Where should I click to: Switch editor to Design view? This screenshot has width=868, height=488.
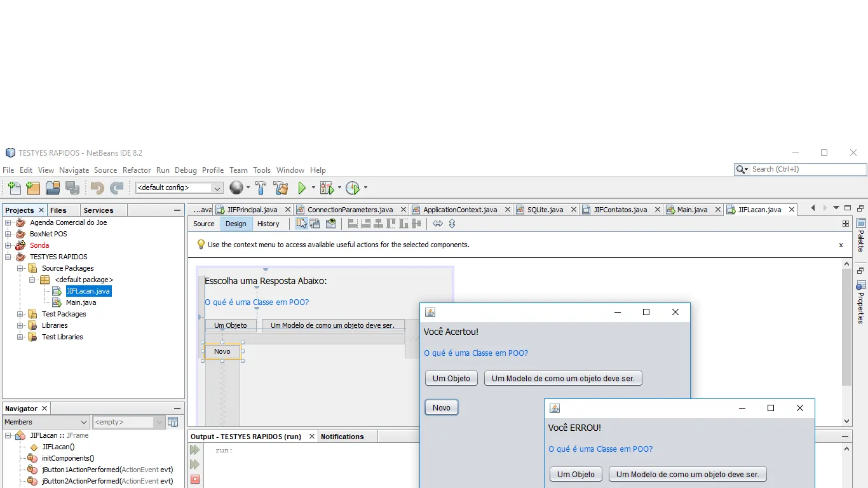(x=236, y=224)
